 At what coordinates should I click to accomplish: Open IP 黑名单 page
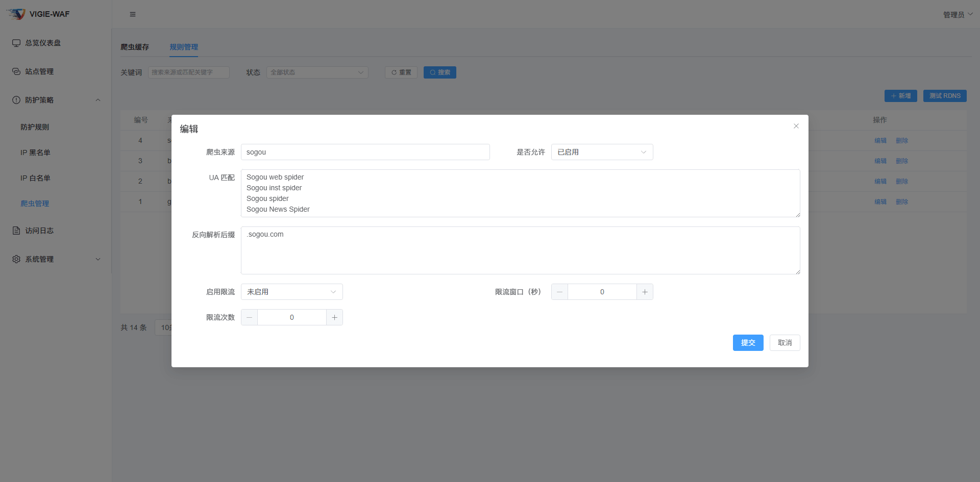tap(35, 153)
